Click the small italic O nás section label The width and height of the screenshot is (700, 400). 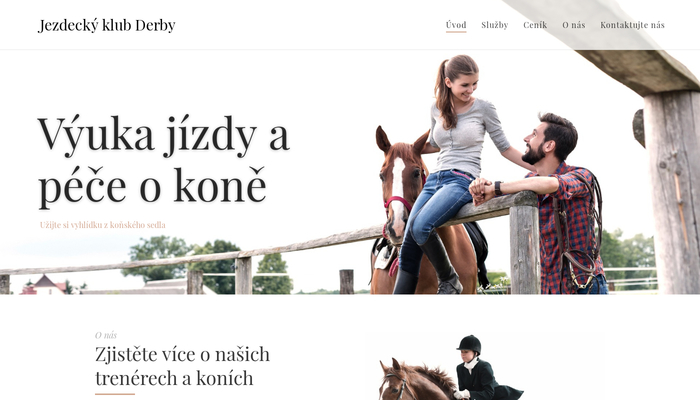pos(106,335)
